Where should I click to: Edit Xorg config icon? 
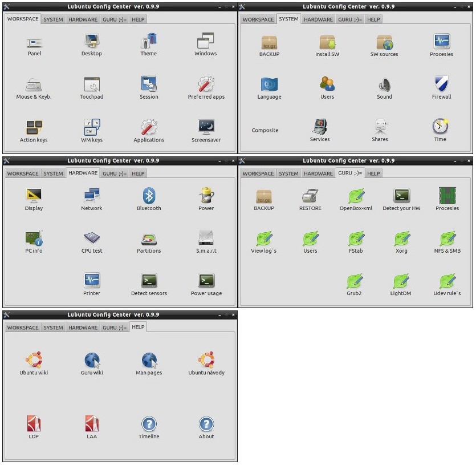pyautogui.click(x=402, y=238)
